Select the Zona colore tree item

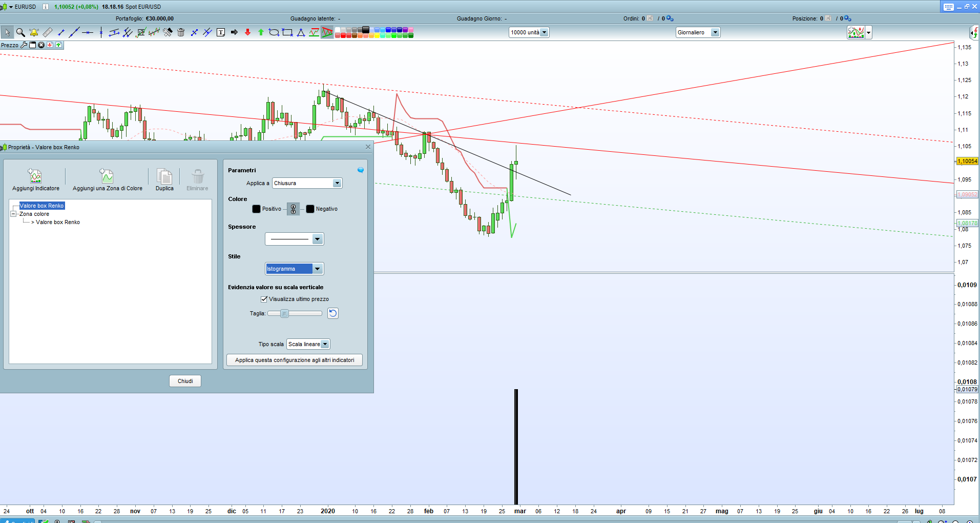pos(34,214)
